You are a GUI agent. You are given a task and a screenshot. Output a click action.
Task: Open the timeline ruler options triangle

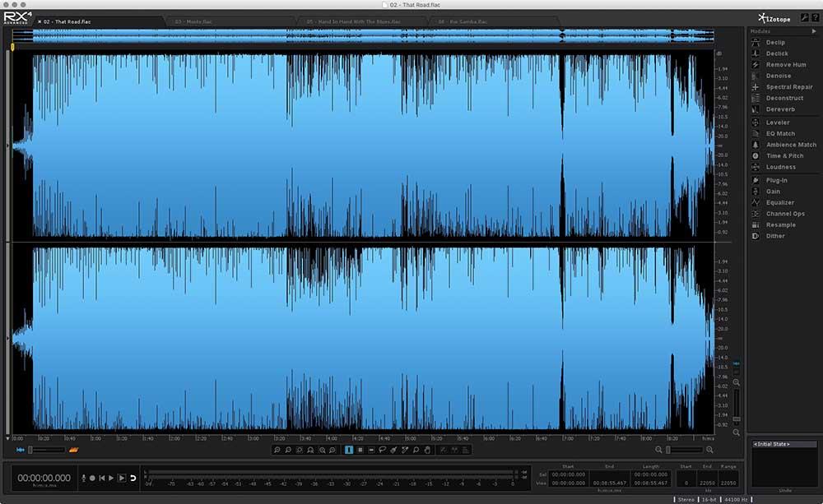(7, 438)
